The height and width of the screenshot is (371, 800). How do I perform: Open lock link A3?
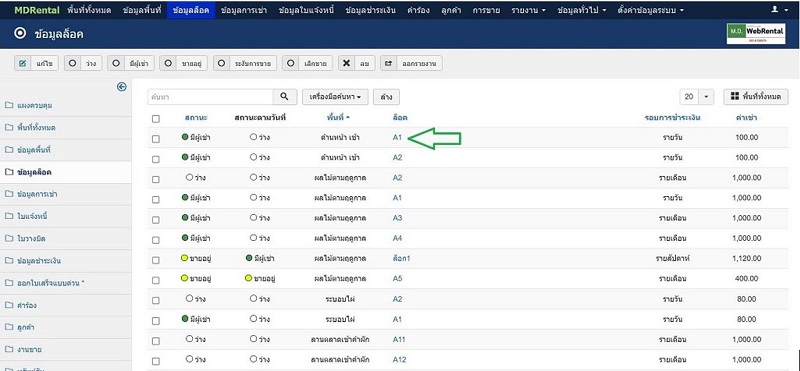[397, 218]
